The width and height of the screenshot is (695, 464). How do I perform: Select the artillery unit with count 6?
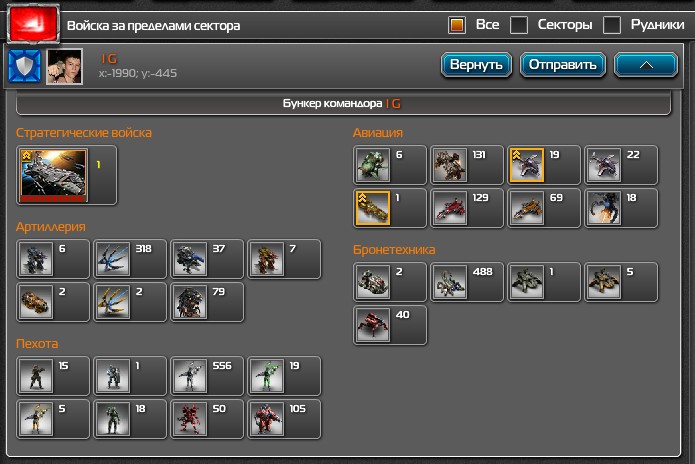[x=53, y=259]
